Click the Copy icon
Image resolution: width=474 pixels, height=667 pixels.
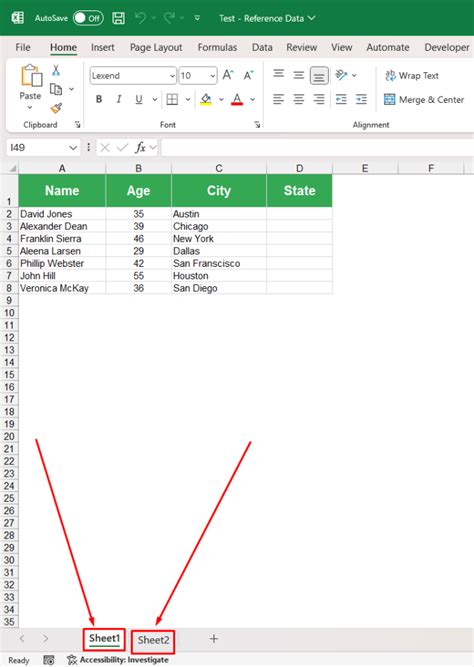click(x=56, y=89)
